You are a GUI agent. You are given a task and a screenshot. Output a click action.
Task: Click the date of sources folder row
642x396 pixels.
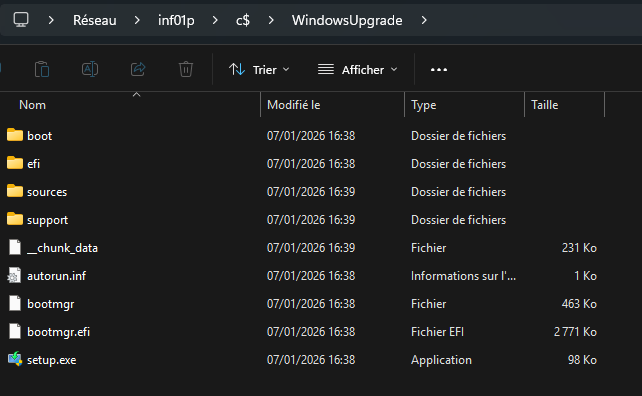click(x=311, y=192)
